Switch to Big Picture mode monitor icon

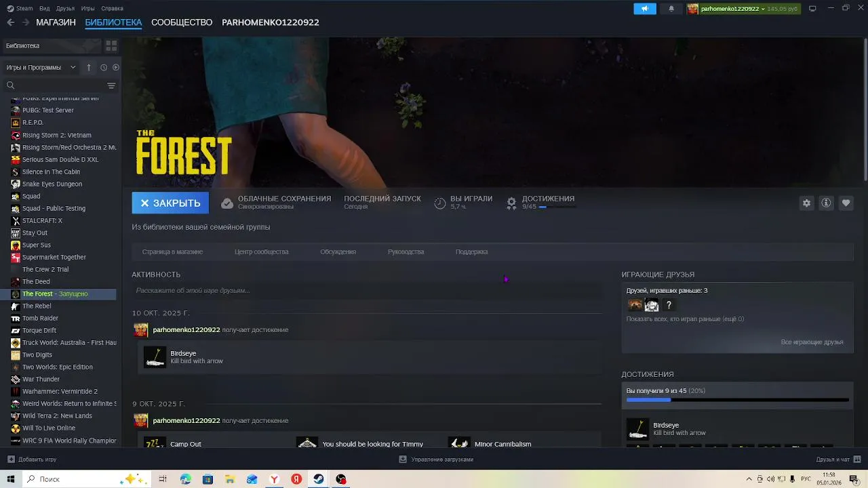(812, 9)
